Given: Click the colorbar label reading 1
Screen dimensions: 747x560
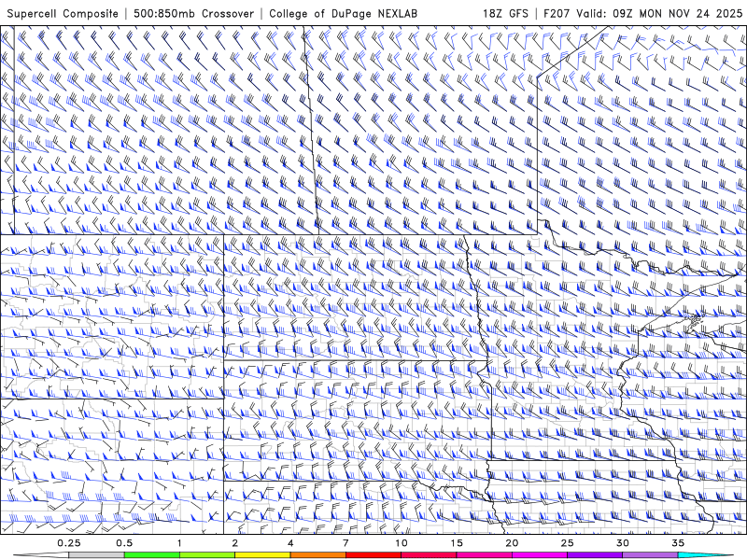Looking at the screenshot, I should tap(179, 543).
